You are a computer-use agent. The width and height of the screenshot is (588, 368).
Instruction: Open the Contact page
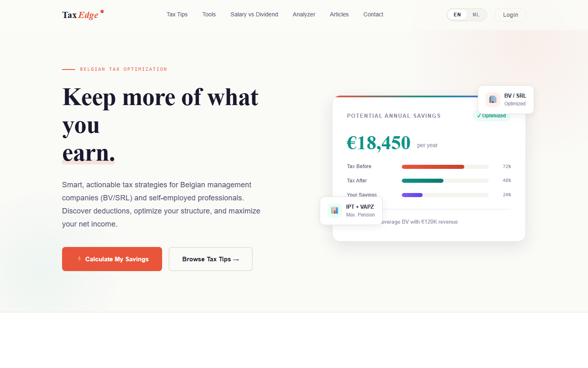click(x=373, y=14)
